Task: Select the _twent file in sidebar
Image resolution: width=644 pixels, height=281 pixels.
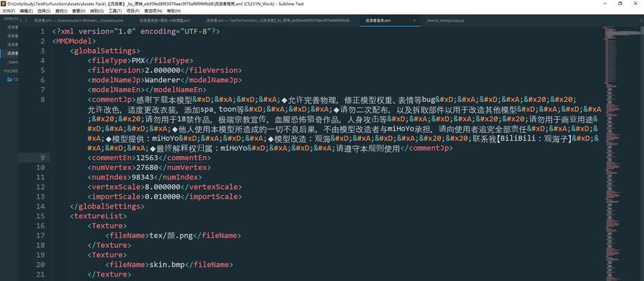Action: click(13, 62)
